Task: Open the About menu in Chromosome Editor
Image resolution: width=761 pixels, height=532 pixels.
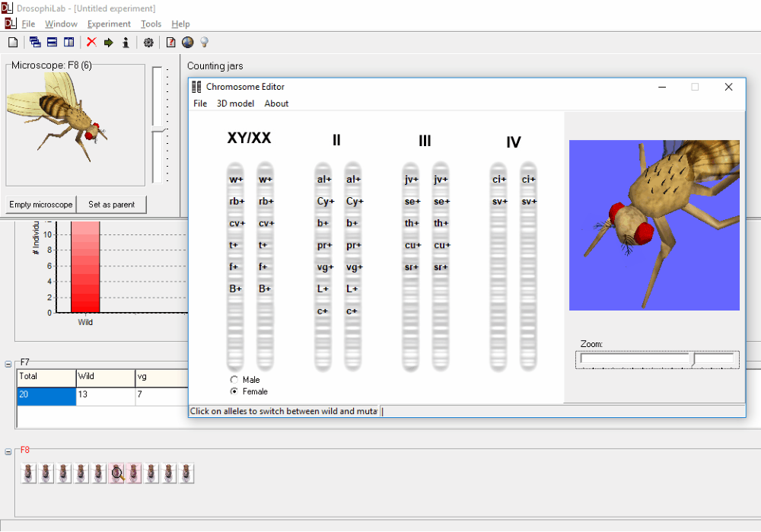Action: pos(276,104)
